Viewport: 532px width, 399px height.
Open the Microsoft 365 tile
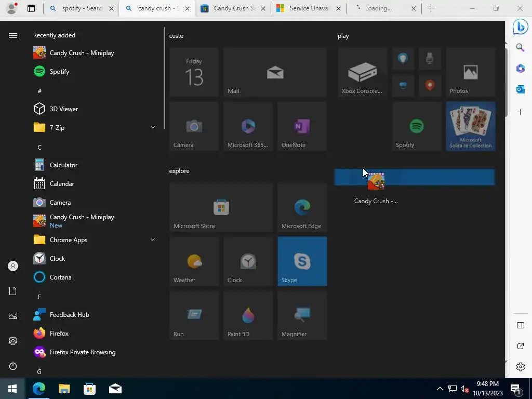click(x=248, y=126)
